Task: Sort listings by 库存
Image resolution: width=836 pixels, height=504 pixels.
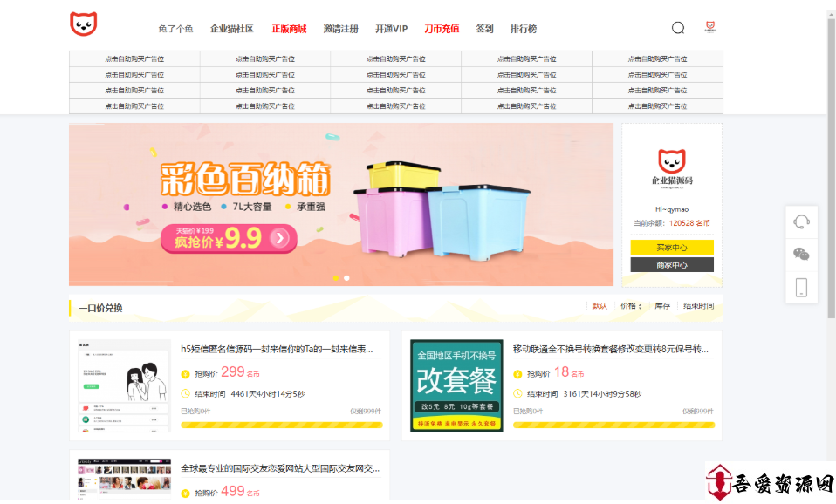Action: coord(662,307)
